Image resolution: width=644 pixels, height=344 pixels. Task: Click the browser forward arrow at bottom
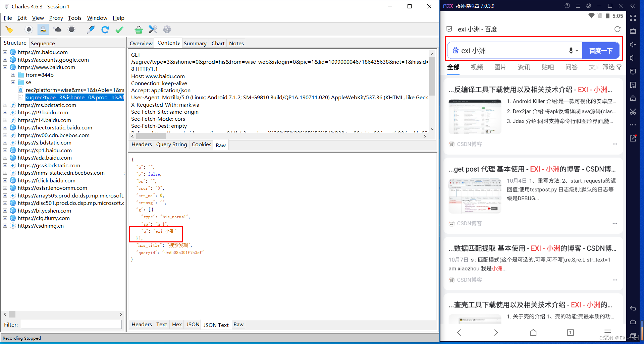pyautogui.click(x=496, y=332)
